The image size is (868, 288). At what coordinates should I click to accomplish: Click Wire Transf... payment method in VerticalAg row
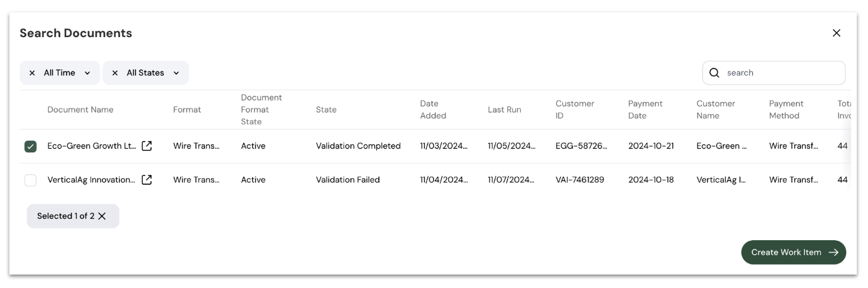pyautogui.click(x=794, y=179)
